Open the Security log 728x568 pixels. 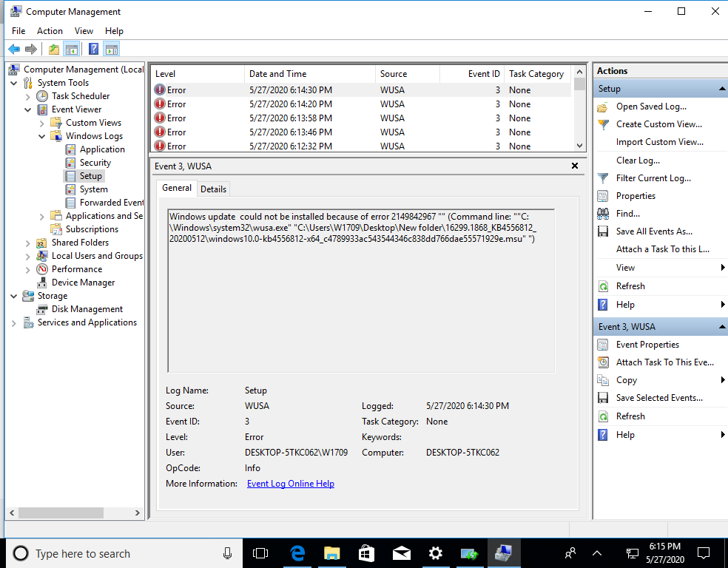click(x=95, y=163)
